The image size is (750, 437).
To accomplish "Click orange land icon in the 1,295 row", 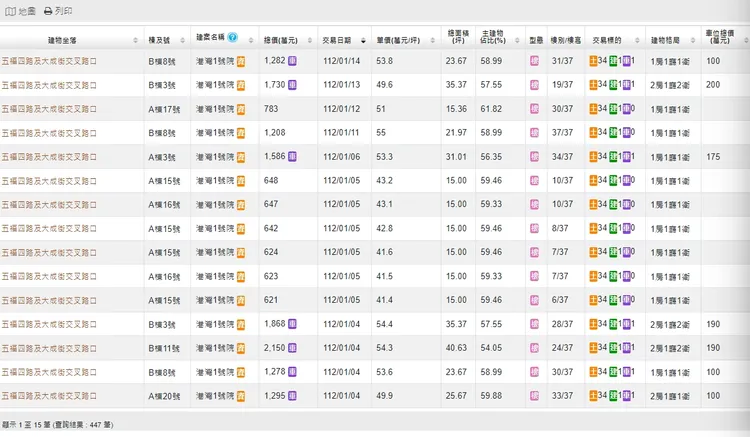I will tap(593, 395).
